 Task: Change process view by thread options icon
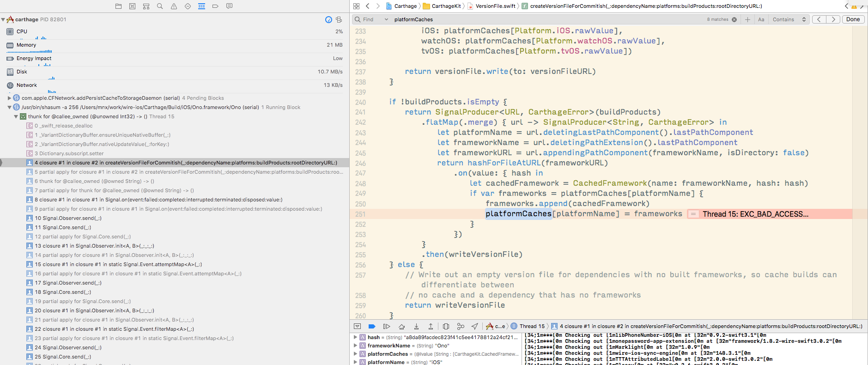(339, 19)
